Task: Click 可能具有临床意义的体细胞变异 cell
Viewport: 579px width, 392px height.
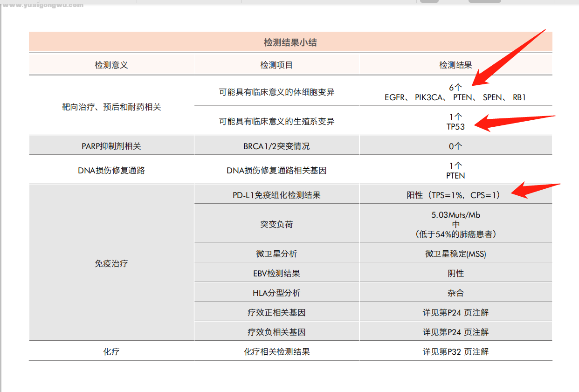Action: (x=277, y=92)
